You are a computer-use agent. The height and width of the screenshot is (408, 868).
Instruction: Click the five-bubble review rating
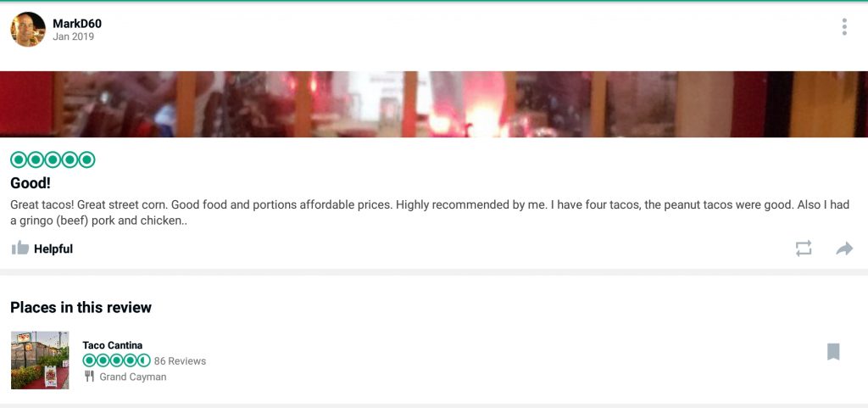[53, 160]
